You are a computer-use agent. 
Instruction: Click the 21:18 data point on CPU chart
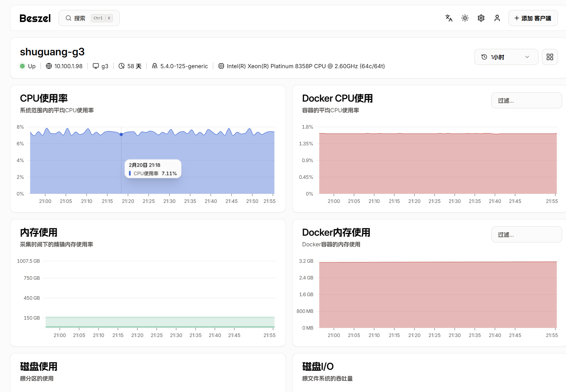pos(121,134)
